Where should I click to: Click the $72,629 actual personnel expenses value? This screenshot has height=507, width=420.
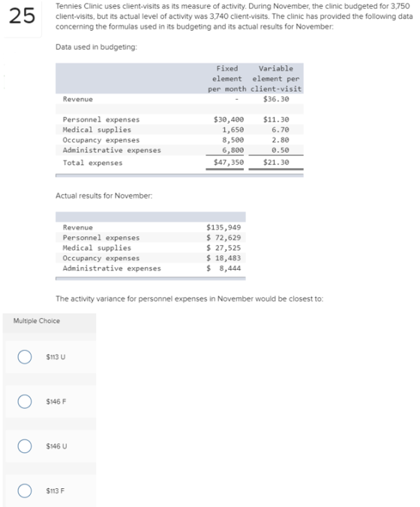click(223, 238)
